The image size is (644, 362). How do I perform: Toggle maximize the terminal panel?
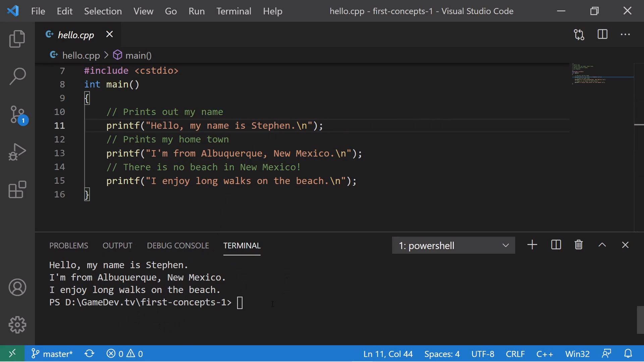(601, 245)
